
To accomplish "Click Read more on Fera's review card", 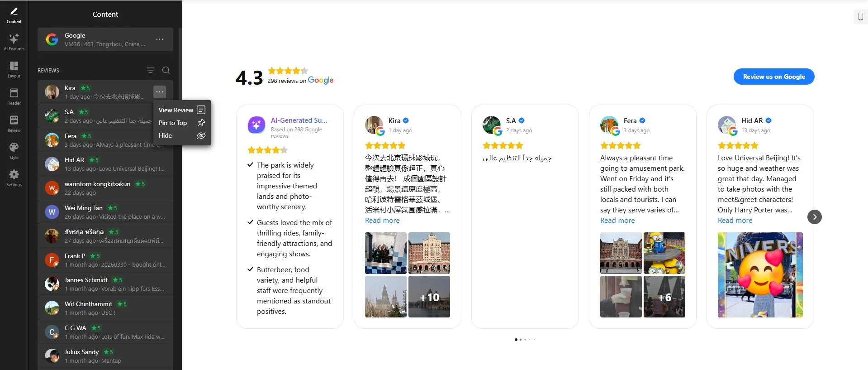I will (x=617, y=221).
